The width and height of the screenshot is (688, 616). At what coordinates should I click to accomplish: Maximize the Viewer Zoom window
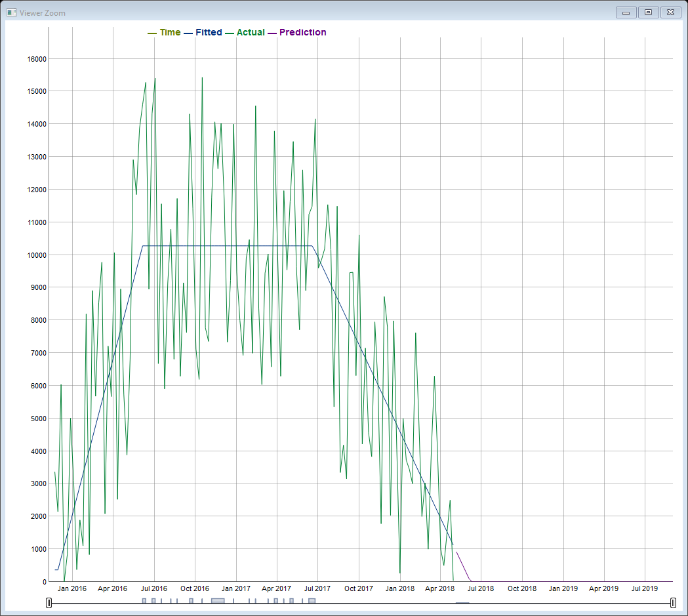648,12
